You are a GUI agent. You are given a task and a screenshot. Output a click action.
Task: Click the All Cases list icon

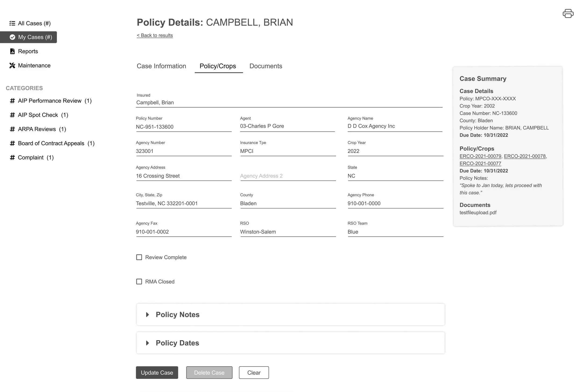point(12,23)
